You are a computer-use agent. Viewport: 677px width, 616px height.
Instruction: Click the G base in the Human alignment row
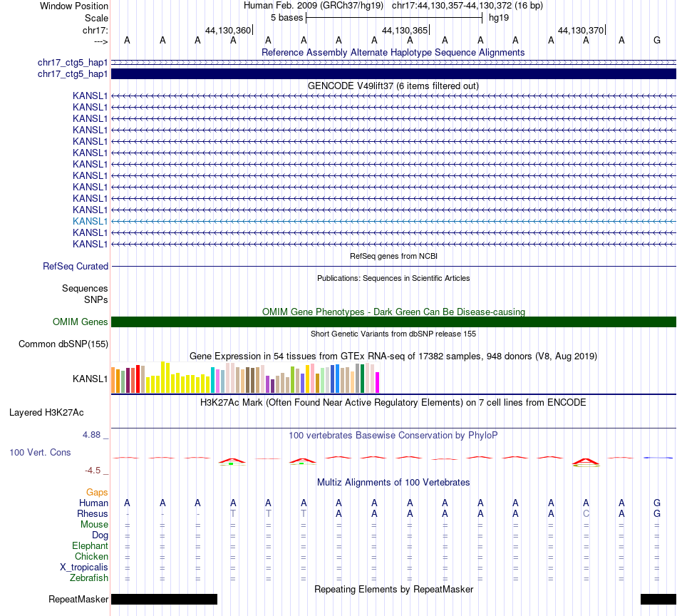tap(657, 503)
